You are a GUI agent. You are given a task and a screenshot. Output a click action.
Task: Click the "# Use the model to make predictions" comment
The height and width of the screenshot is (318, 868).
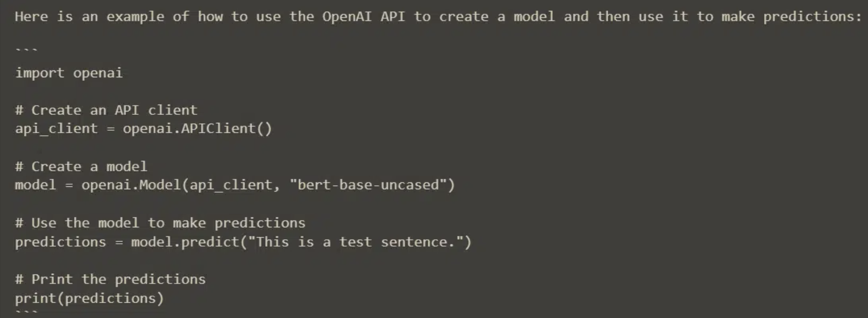[160, 223]
